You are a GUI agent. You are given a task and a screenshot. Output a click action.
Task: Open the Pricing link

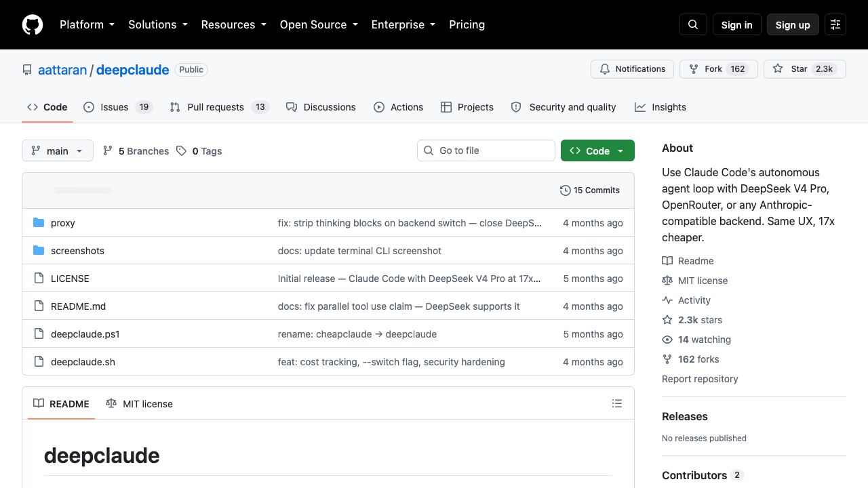(467, 24)
